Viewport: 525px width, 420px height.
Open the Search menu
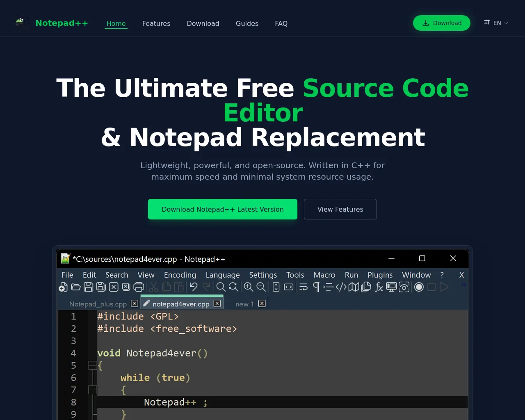(117, 275)
